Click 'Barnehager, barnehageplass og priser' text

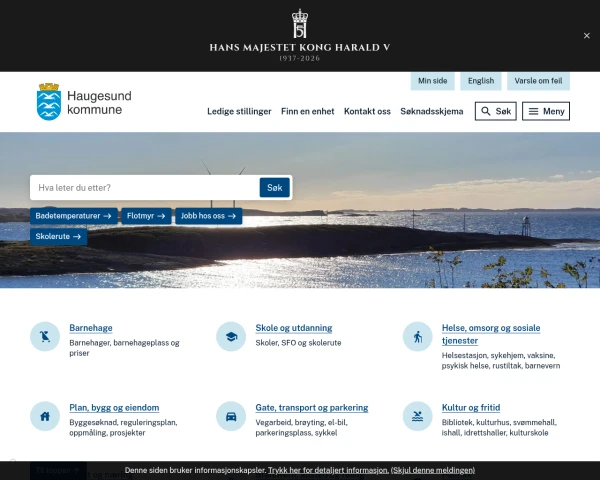124,348
